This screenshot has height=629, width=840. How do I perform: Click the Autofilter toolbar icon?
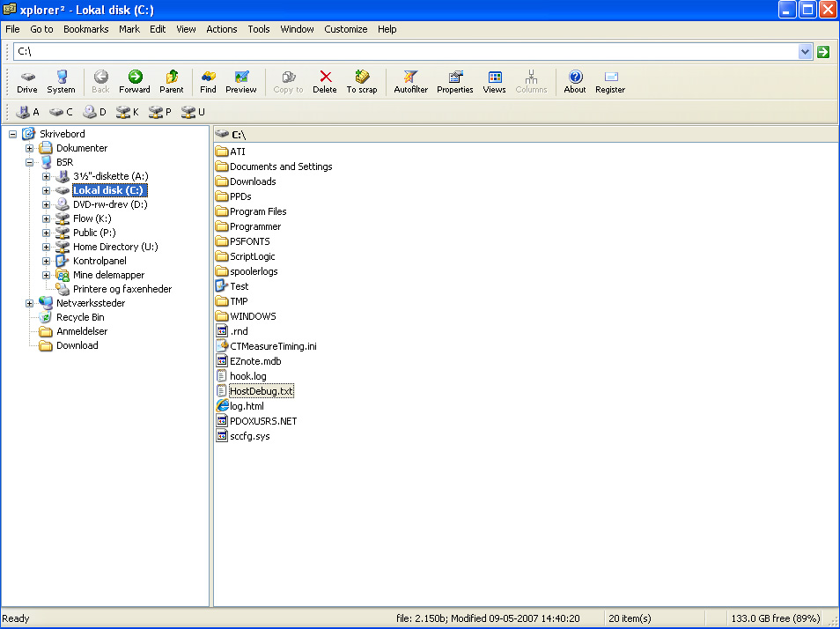(x=410, y=81)
